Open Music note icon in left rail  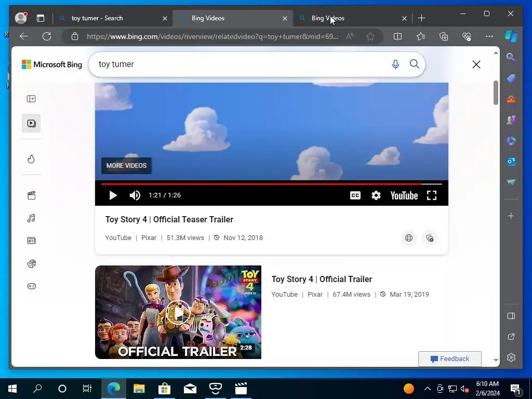31,218
